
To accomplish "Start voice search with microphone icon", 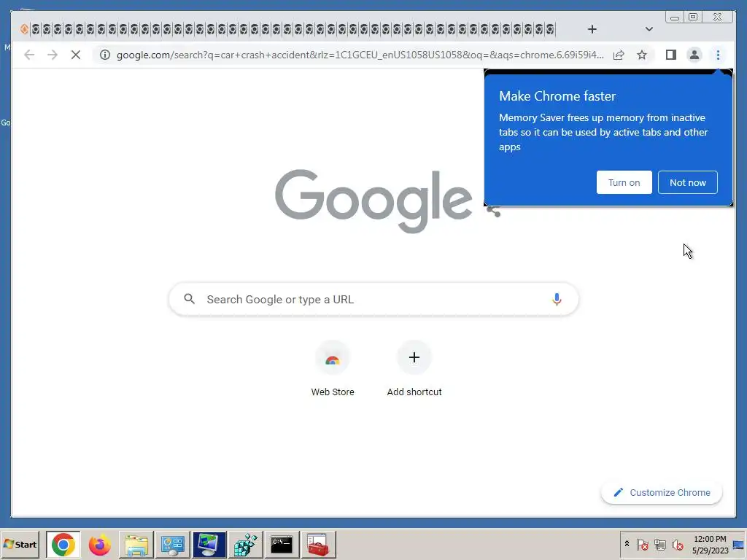I will click(557, 299).
